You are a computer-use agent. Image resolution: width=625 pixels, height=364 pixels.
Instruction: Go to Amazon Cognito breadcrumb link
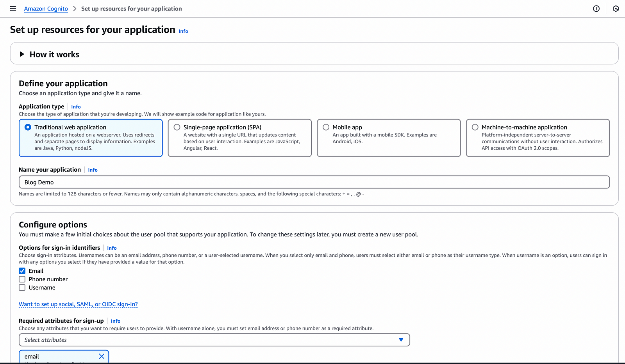tap(46, 9)
